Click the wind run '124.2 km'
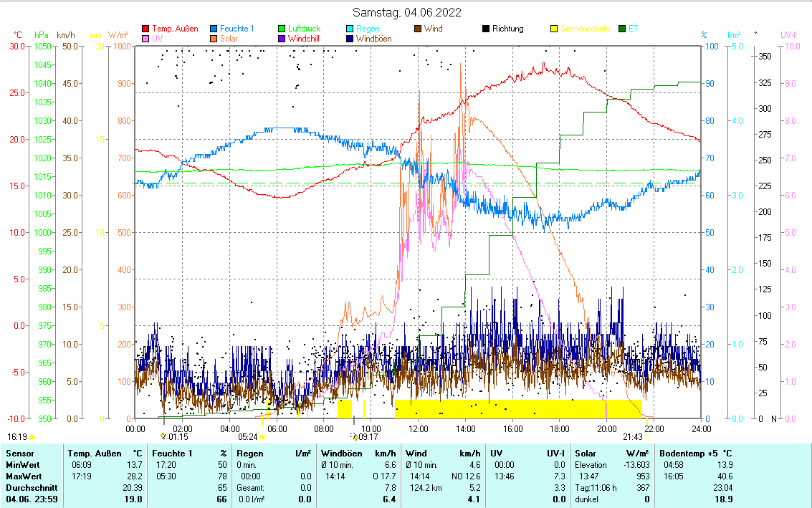The width and height of the screenshot is (812, 508). click(426, 488)
